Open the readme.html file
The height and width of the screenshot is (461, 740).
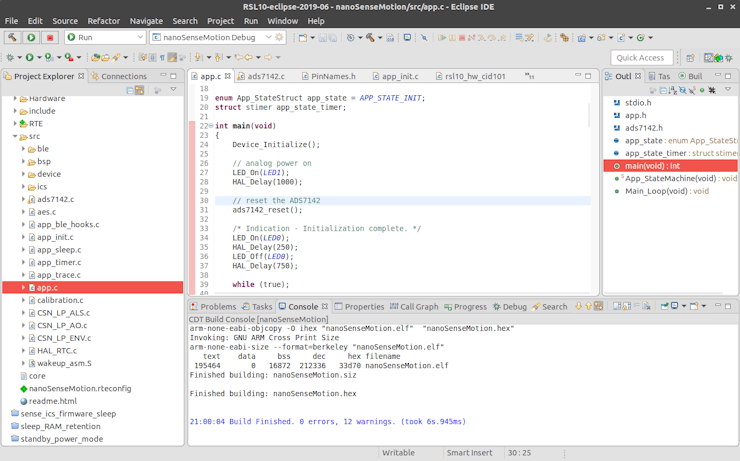click(x=54, y=401)
